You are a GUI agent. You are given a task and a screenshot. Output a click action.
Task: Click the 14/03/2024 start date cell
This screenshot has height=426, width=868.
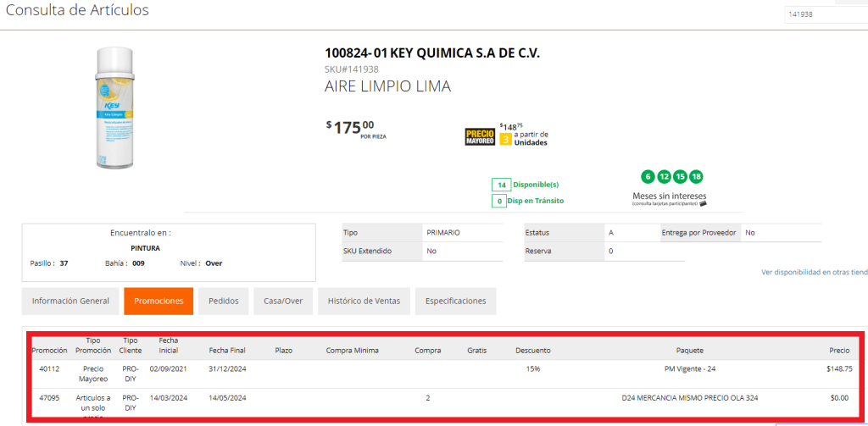click(169, 397)
